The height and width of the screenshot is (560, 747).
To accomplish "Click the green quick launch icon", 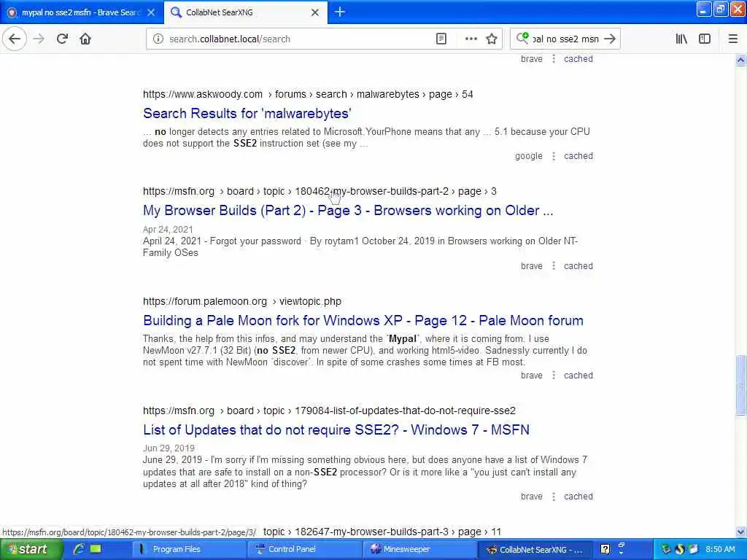I will [96, 549].
